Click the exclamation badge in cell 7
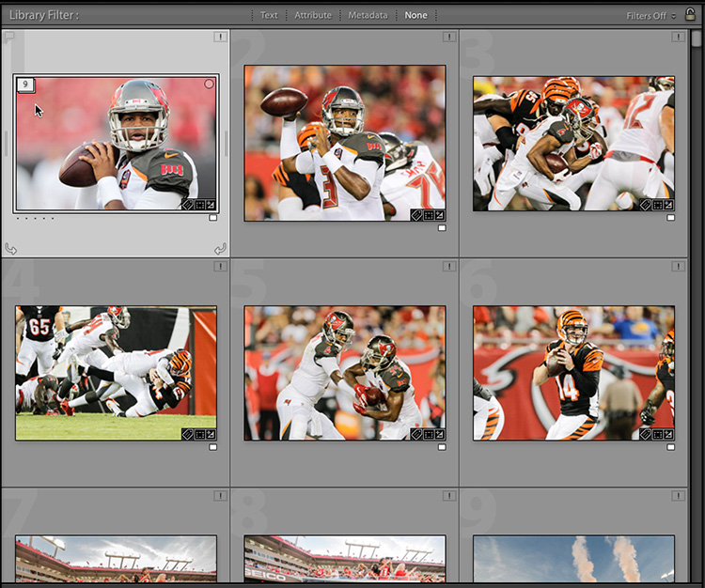Image resolution: width=705 pixels, height=588 pixels. pos(220,496)
